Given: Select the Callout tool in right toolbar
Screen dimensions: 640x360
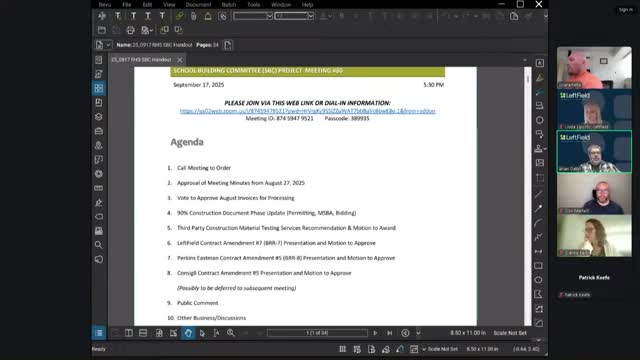Looking at the screenshot, I should (540, 134).
